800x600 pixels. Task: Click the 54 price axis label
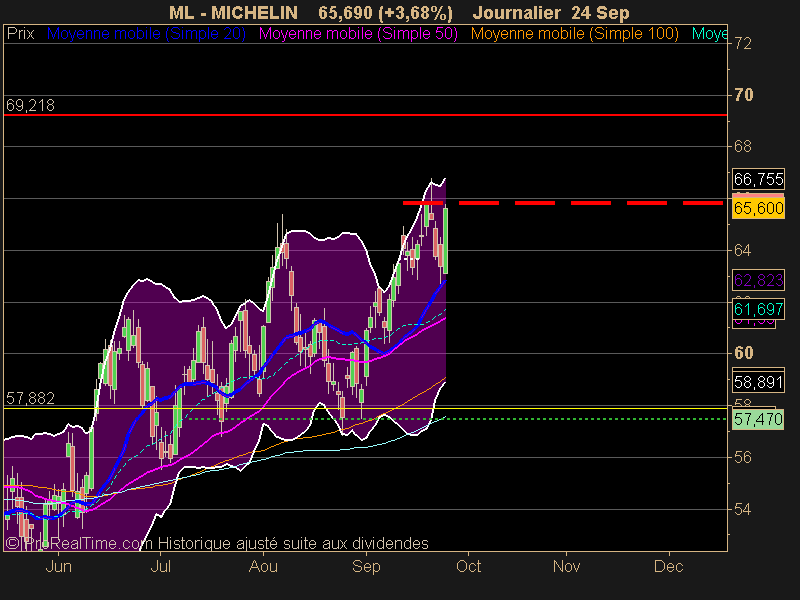pos(743,509)
